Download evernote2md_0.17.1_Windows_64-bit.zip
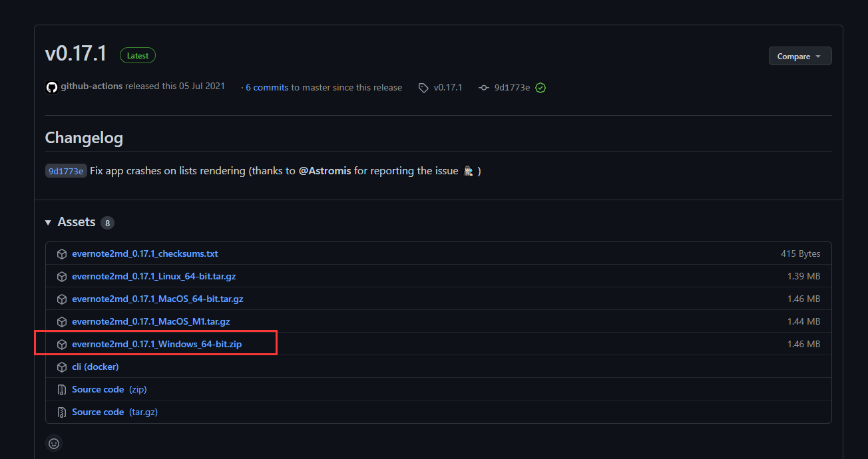 tap(156, 344)
